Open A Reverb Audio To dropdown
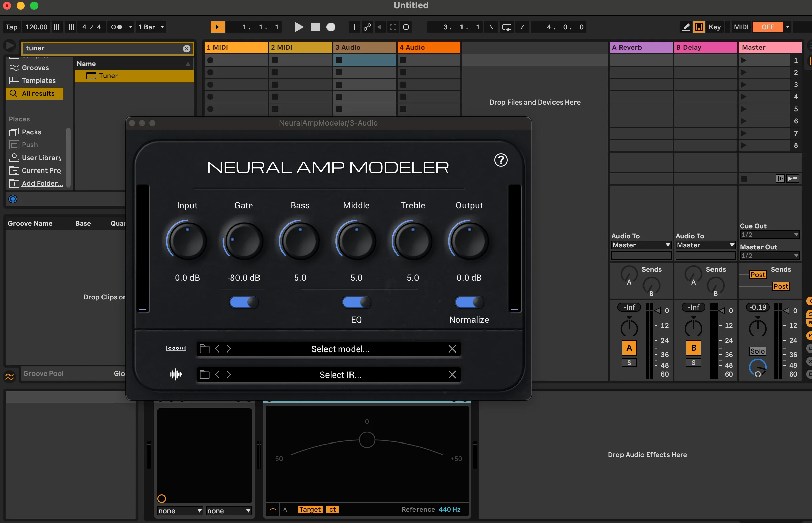Image resolution: width=812 pixels, height=523 pixels. [x=641, y=245]
